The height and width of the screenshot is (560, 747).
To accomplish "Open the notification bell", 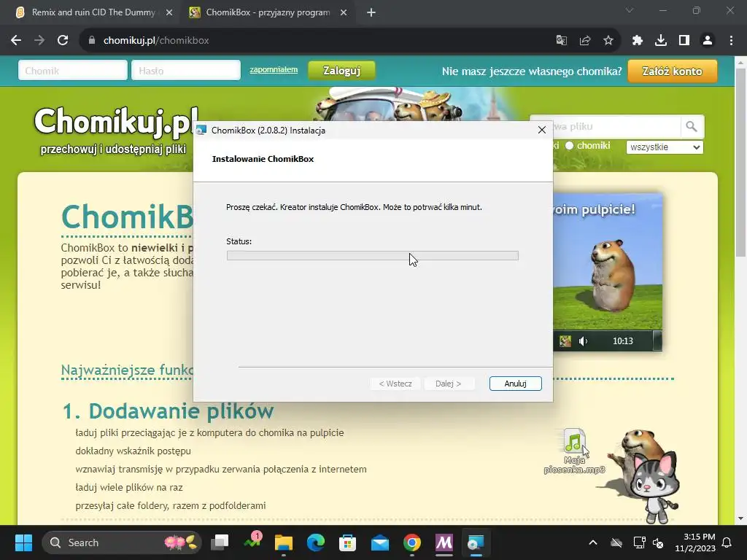I will pyautogui.click(x=727, y=542).
